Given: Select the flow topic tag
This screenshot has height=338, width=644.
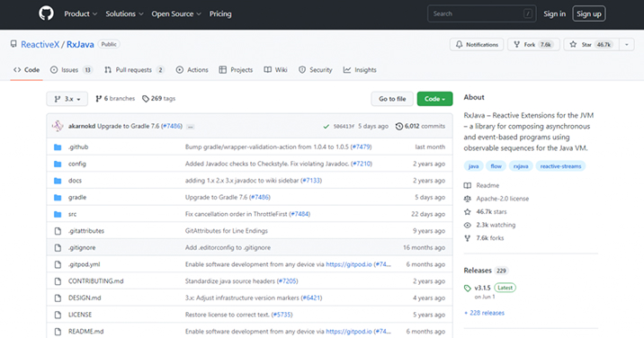Looking at the screenshot, I should [496, 166].
